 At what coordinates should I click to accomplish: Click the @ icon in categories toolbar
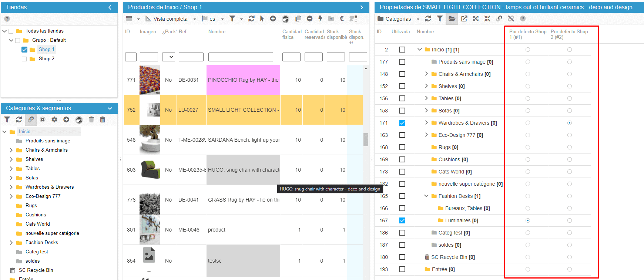point(43,119)
